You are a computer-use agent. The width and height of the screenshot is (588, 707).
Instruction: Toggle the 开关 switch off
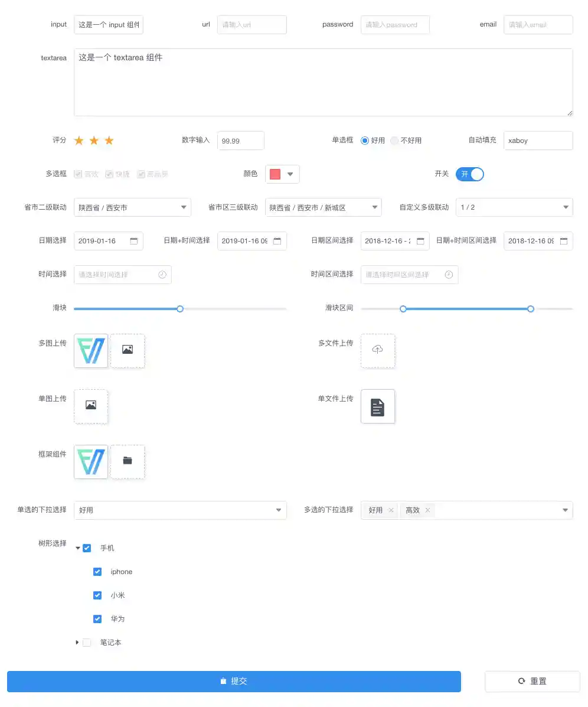coord(469,174)
